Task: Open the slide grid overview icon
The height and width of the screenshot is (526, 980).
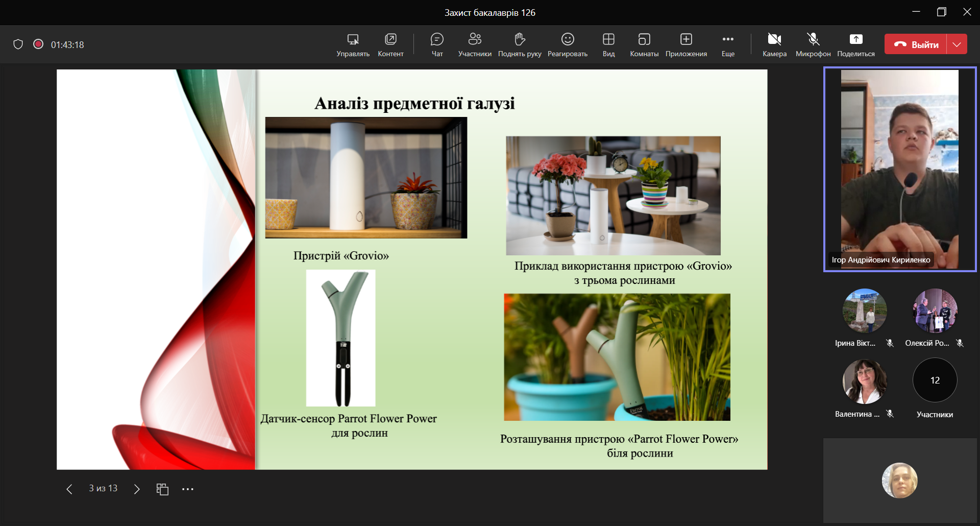Action: [x=162, y=489]
